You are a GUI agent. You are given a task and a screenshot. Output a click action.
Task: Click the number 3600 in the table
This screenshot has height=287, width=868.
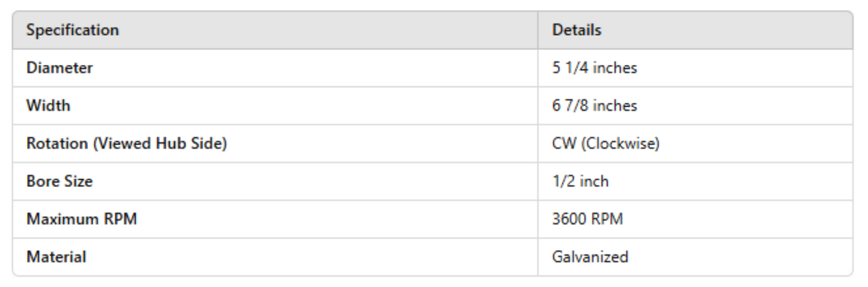[568, 219]
